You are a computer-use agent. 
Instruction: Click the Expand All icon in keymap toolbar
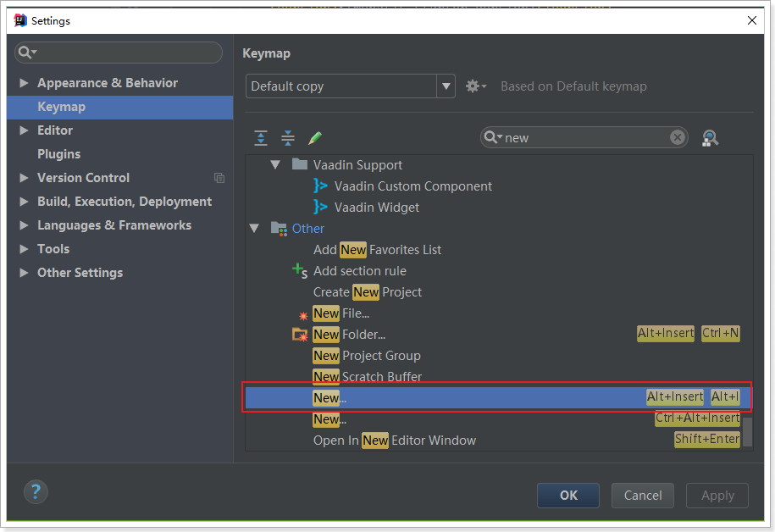click(x=261, y=137)
